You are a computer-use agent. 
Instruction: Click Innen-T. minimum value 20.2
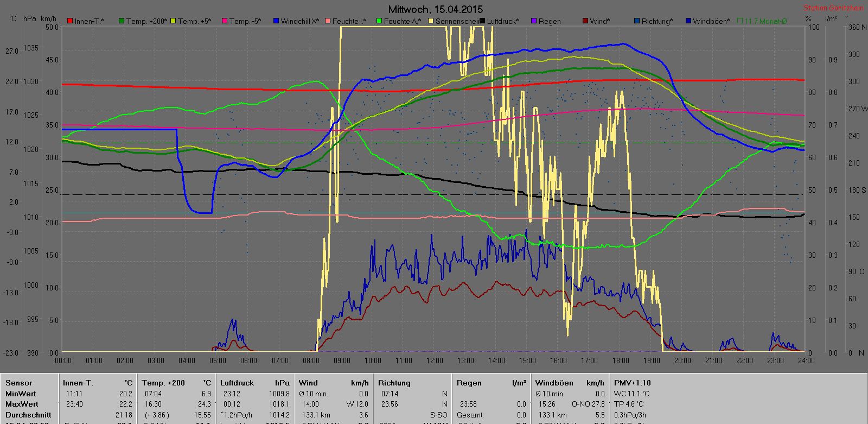pyautogui.click(x=126, y=394)
